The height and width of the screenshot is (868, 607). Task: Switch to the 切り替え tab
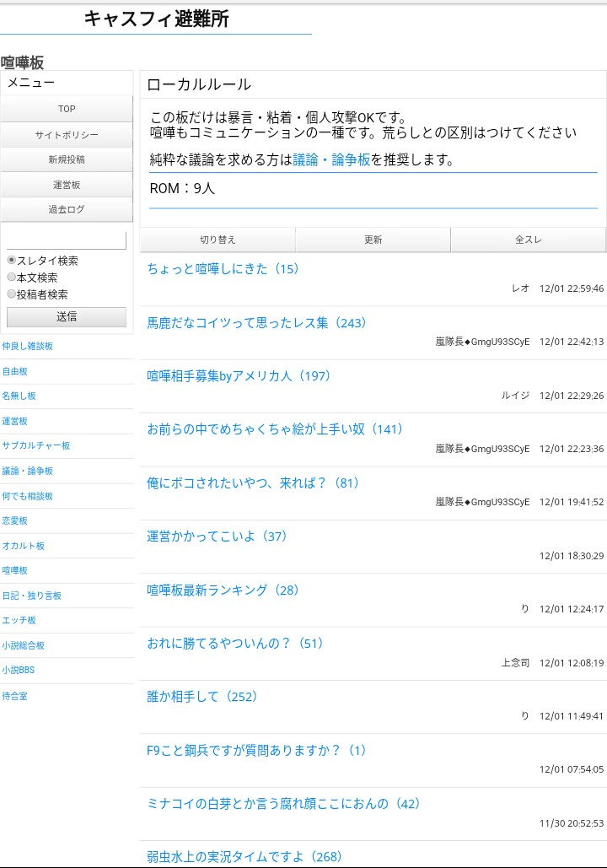tap(218, 240)
